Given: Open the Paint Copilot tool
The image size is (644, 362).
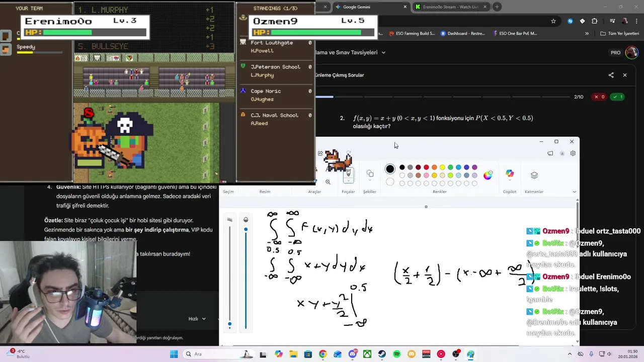Looking at the screenshot, I should pyautogui.click(x=510, y=174).
